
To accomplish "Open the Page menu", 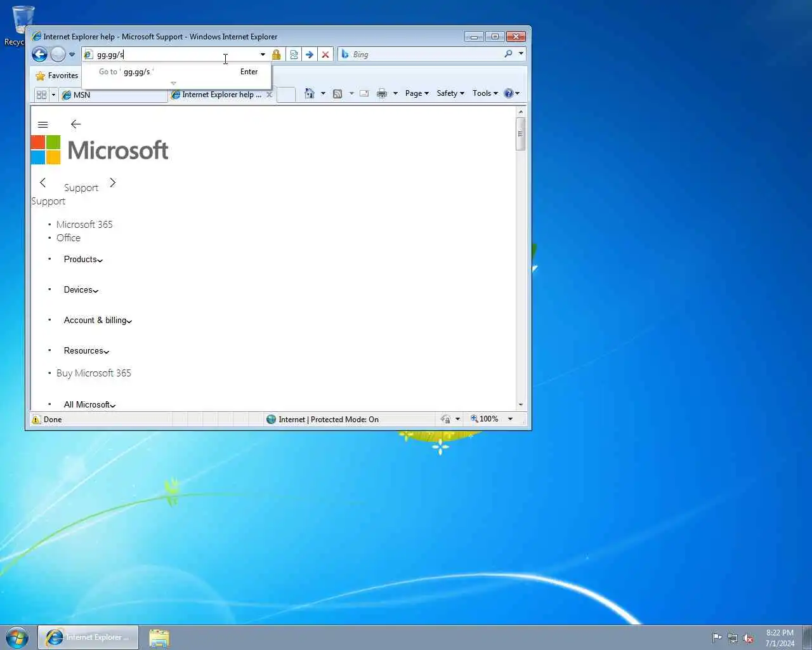I will pyautogui.click(x=417, y=93).
